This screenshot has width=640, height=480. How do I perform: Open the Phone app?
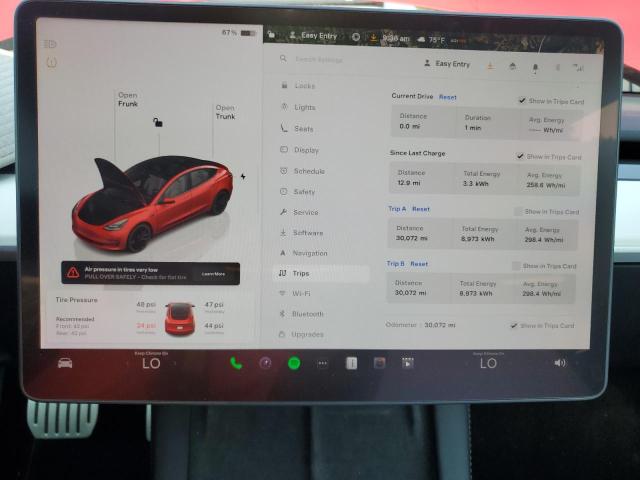point(236,363)
